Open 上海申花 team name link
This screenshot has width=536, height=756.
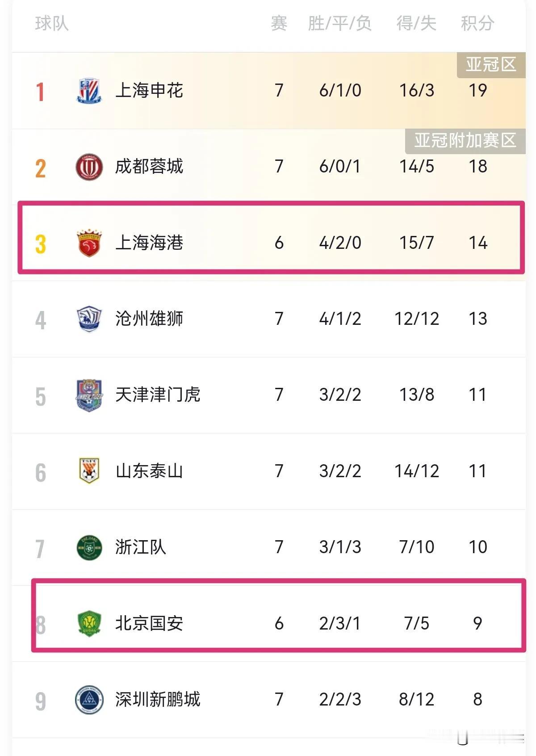click(x=149, y=91)
